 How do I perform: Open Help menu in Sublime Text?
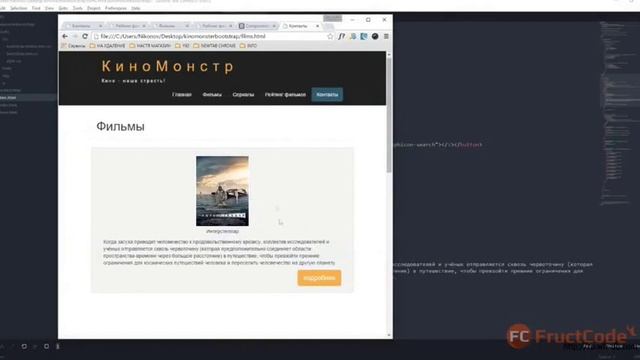[x=136, y=8]
